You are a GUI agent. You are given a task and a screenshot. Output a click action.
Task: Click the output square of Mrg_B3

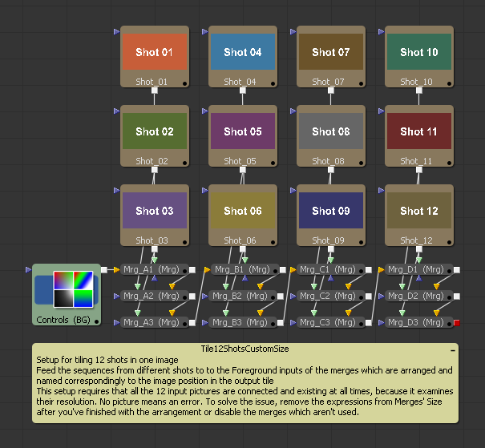point(281,323)
